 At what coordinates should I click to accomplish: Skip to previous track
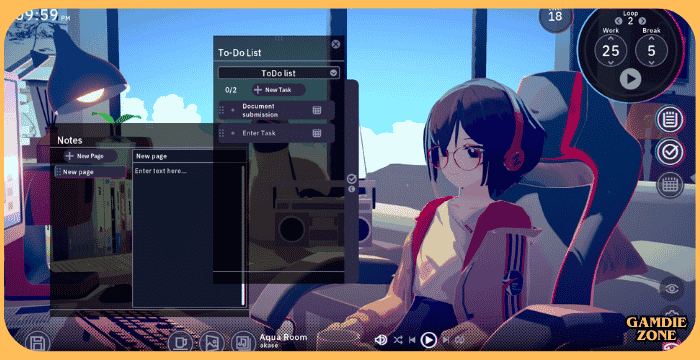[412, 340]
